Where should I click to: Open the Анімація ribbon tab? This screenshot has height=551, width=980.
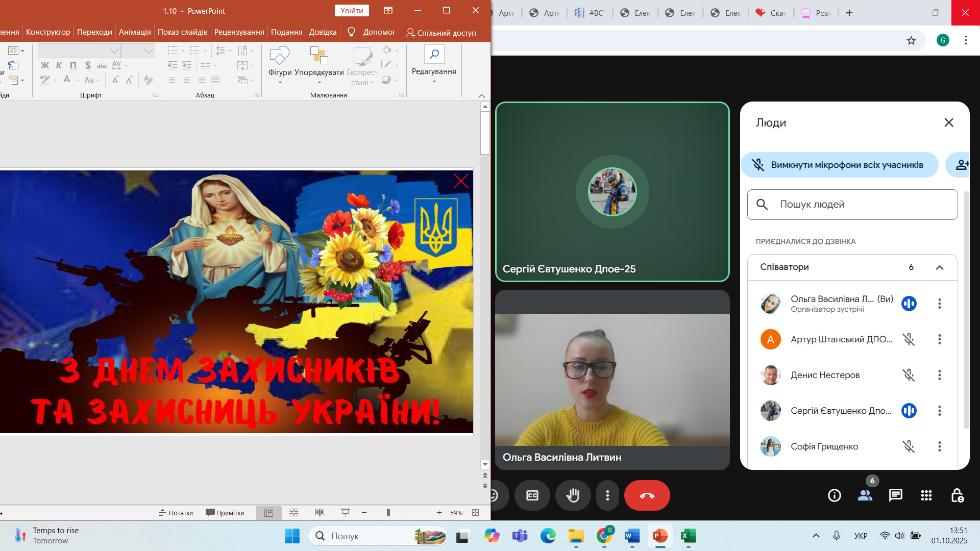pyautogui.click(x=135, y=32)
